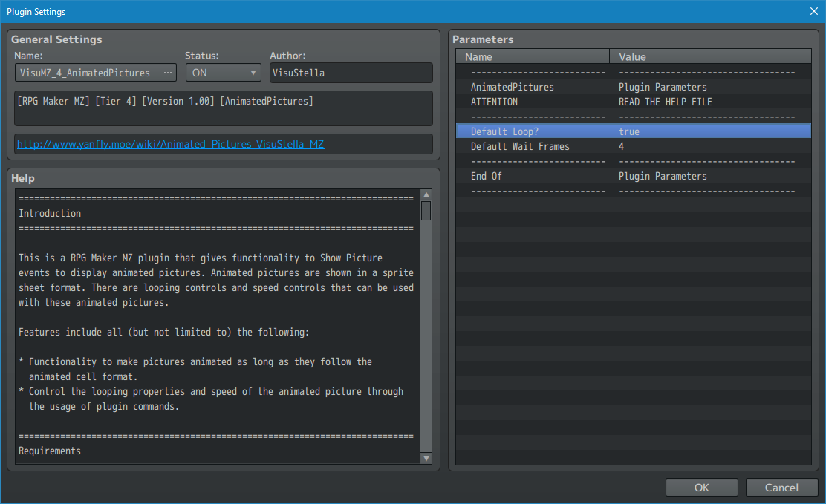826x504 pixels.
Task: Click the help scrollbar thumb
Action: point(426,211)
